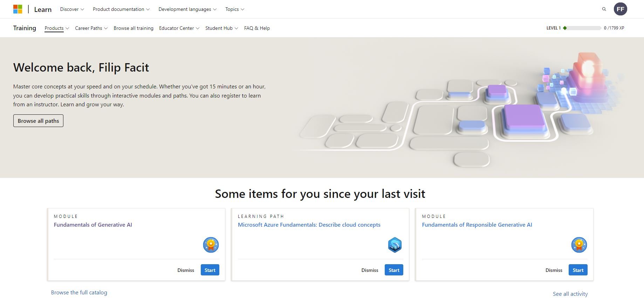Click the green level diamond icon
The image size is (644, 307).
tap(565, 28)
